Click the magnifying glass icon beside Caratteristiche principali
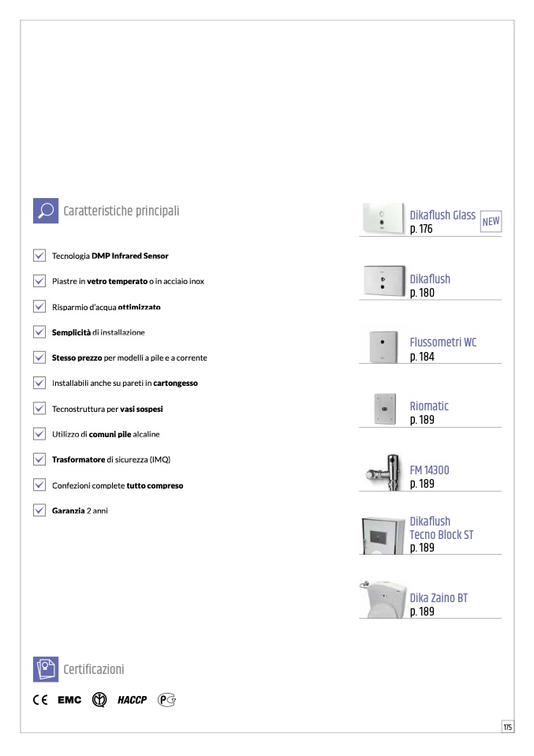 click(x=46, y=211)
